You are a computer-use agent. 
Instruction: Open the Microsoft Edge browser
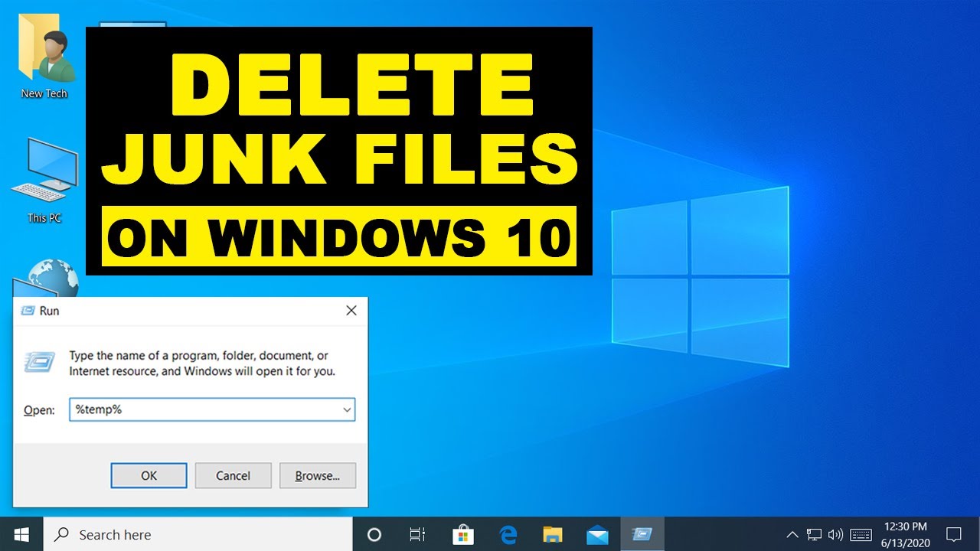pyautogui.click(x=508, y=534)
